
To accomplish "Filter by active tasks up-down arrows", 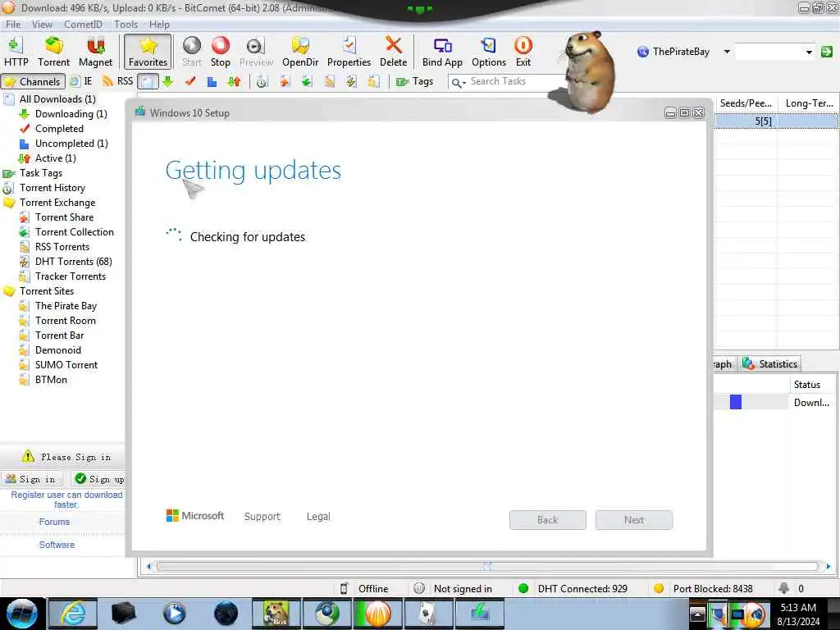I will click(x=234, y=81).
